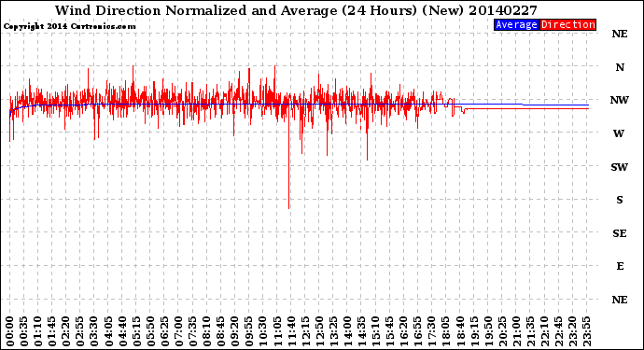The width and height of the screenshot is (644, 350).
Task: Click the chart title text
Action: (296, 10)
